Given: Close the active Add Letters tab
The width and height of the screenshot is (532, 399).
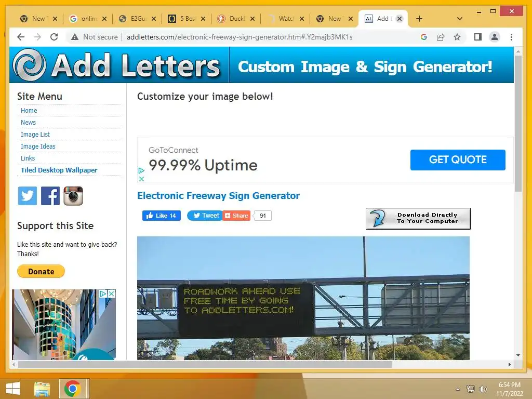Looking at the screenshot, I should (x=400, y=19).
